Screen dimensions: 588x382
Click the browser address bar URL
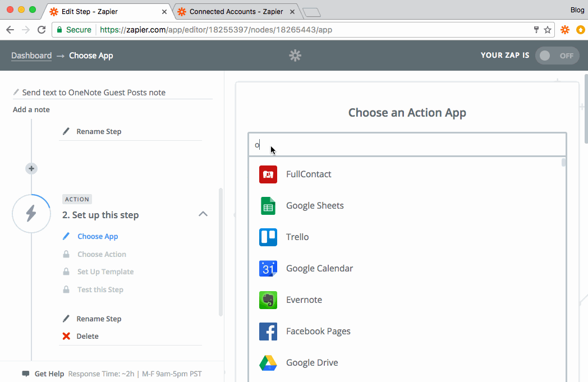pyautogui.click(x=216, y=30)
